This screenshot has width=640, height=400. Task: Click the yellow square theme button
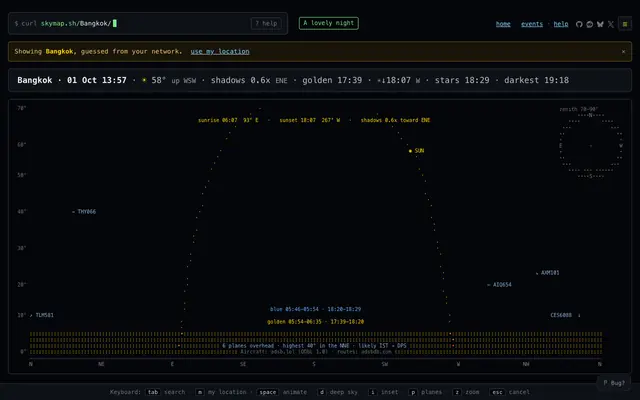[x=624, y=24]
